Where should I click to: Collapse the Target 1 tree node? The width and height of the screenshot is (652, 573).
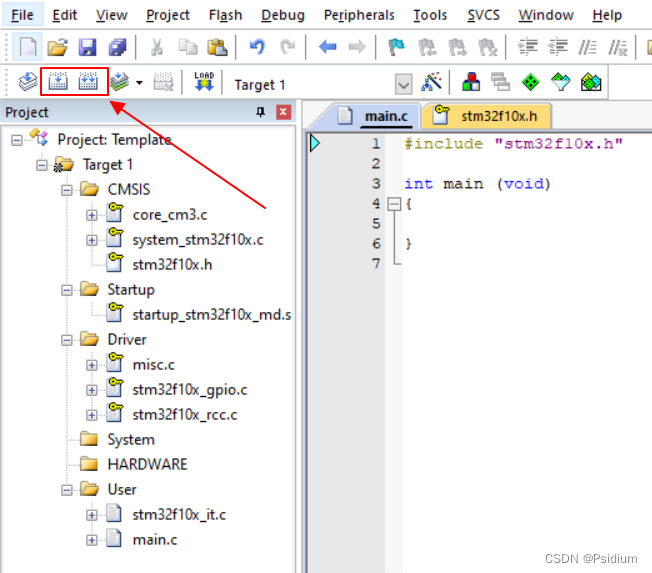click(x=42, y=165)
